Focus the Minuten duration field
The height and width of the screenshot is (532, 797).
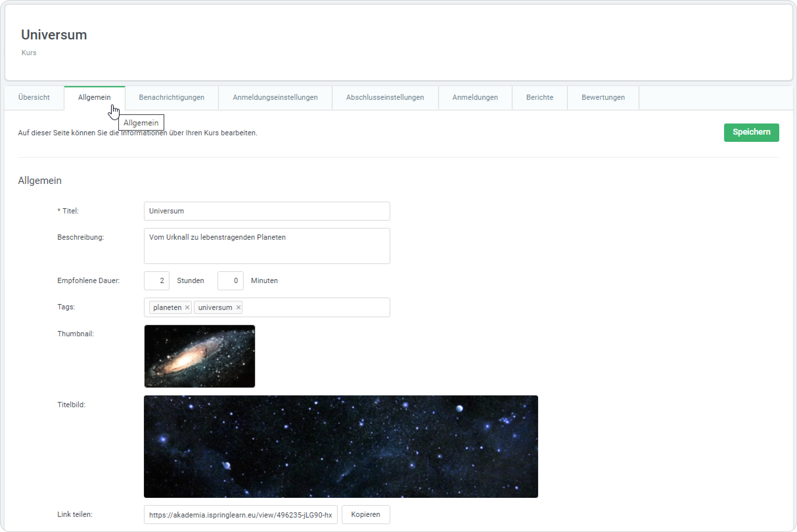pos(230,280)
